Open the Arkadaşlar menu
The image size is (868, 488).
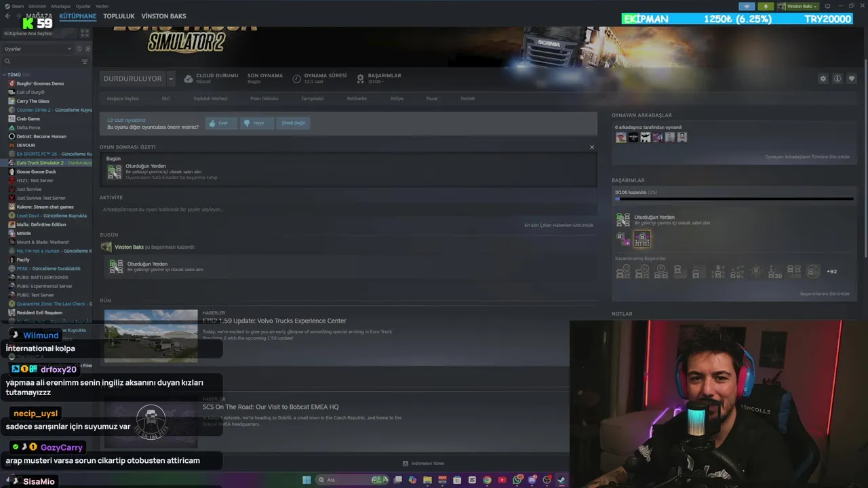(x=60, y=6)
